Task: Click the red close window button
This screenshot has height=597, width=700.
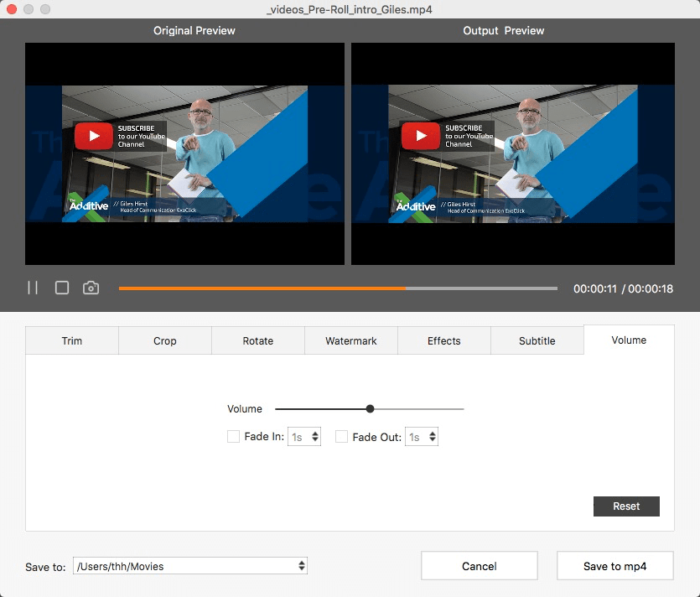Action: click(x=12, y=9)
